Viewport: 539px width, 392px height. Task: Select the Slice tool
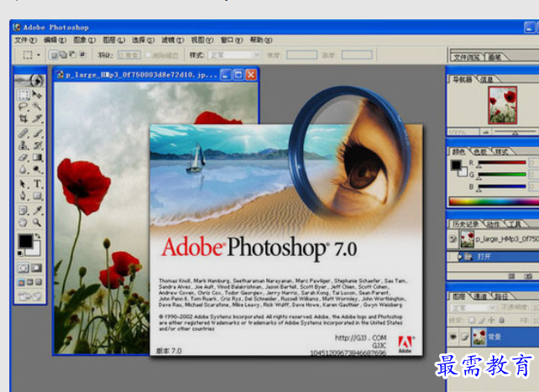tap(37, 118)
